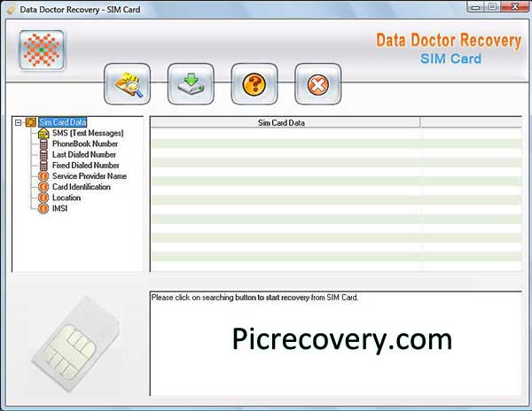
Task: Click the Last Dialed Number phone icon
Action: point(43,155)
